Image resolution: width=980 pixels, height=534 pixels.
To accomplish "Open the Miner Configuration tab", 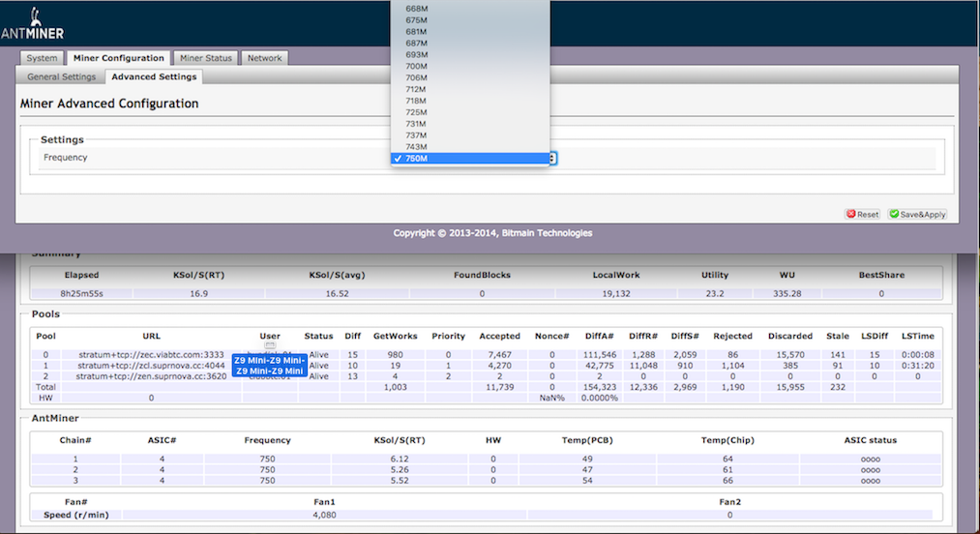I will (x=119, y=58).
